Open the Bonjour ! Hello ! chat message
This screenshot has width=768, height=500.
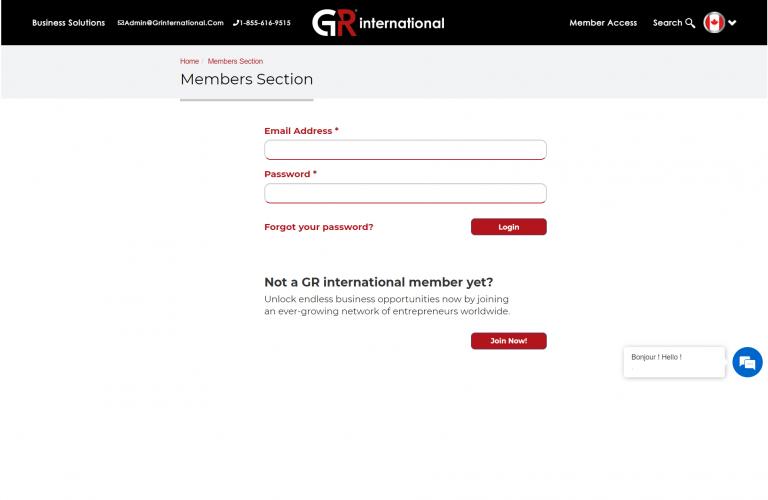click(674, 362)
